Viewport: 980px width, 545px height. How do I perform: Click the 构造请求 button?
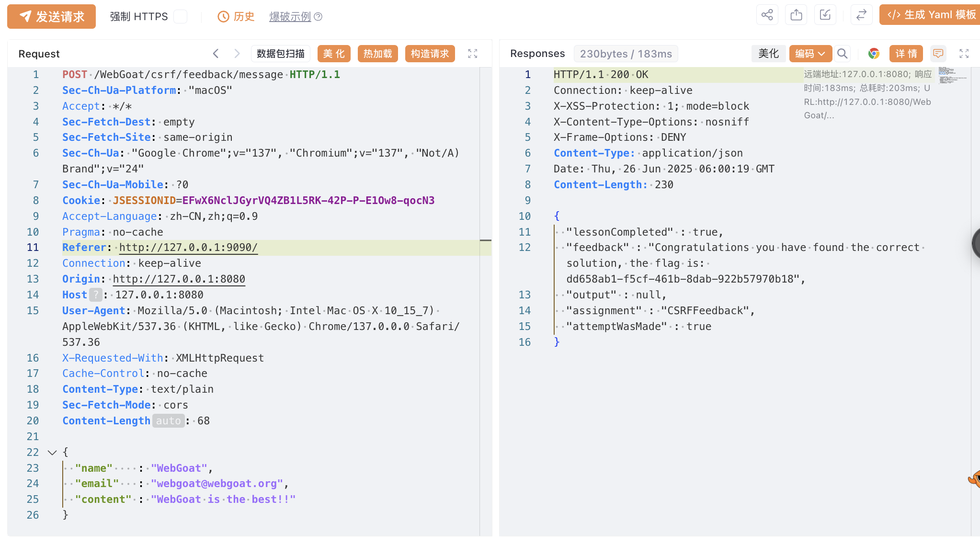pyautogui.click(x=430, y=54)
